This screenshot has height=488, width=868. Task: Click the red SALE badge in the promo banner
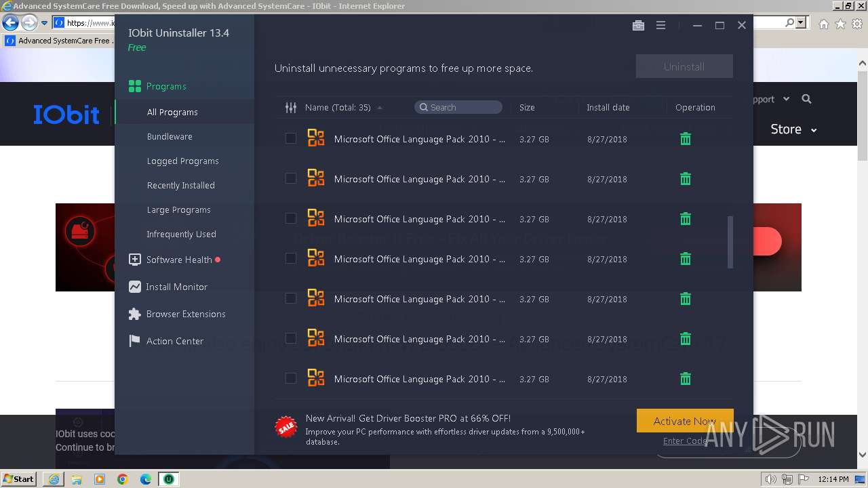click(285, 427)
